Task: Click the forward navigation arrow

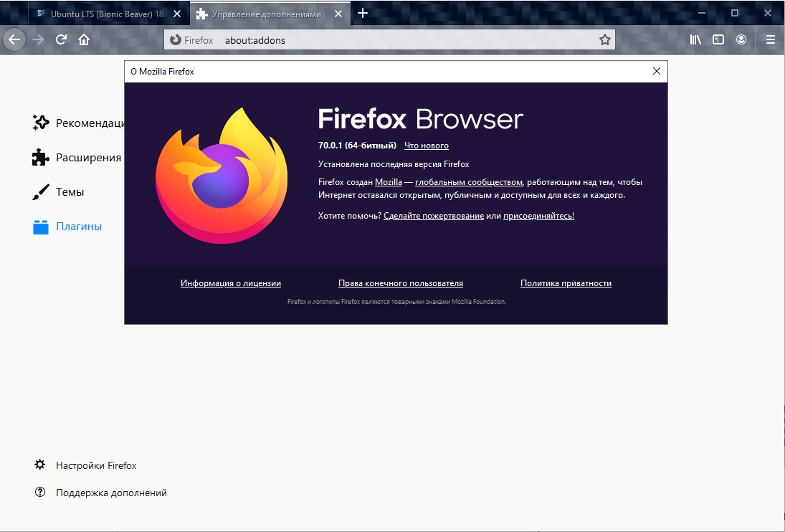Action: (x=38, y=39)
